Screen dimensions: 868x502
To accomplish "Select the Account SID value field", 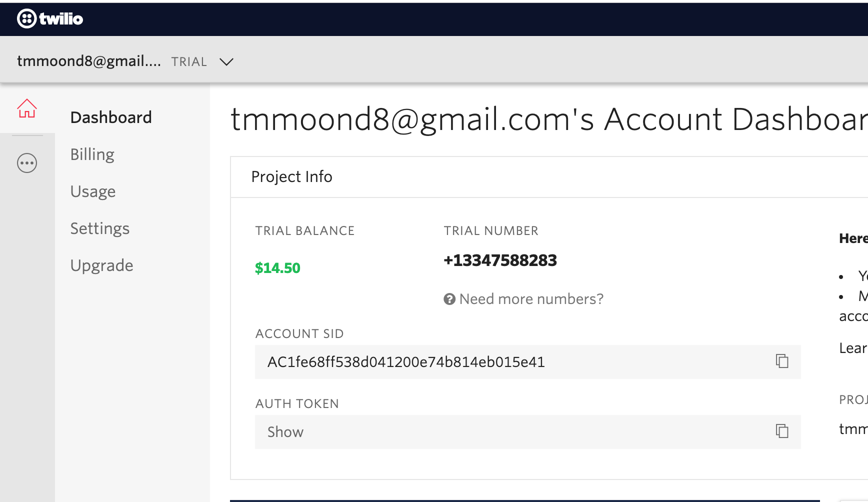I will pos(528,362).
